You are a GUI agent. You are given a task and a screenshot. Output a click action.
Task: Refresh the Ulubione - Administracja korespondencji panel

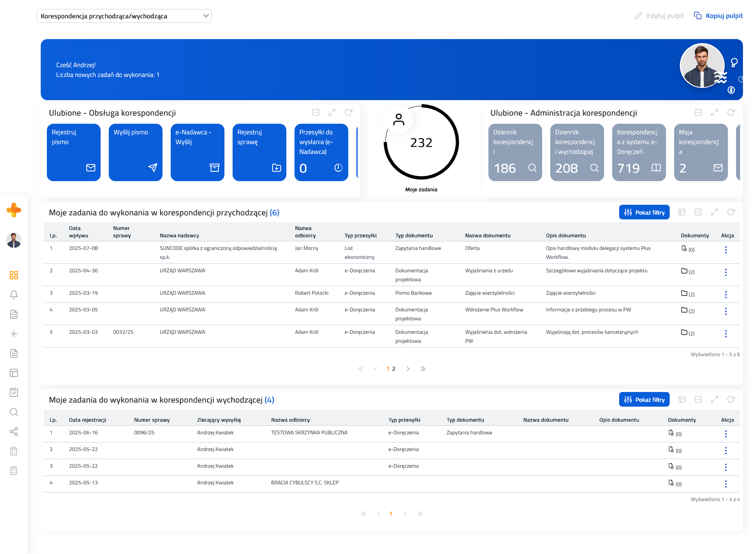[731, 112]
